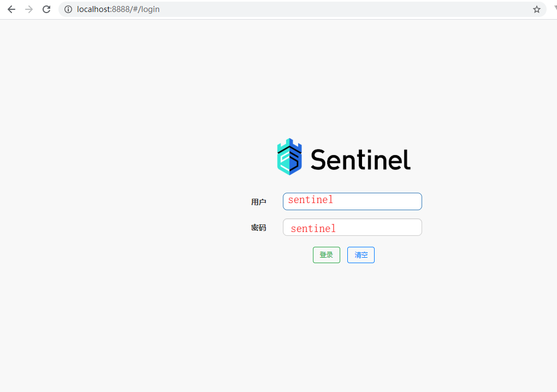Click inside the browser address bar

coord(218,9)
